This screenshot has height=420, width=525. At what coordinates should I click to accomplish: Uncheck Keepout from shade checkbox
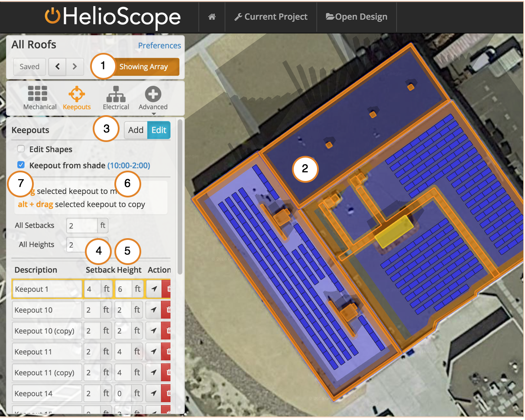[x=21, y=165]
